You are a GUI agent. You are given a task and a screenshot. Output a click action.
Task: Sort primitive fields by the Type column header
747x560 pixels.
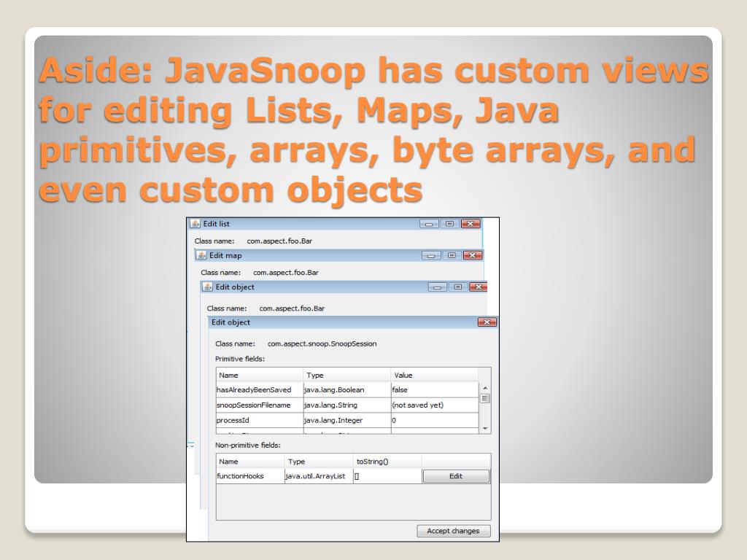(x=347, y=376)
